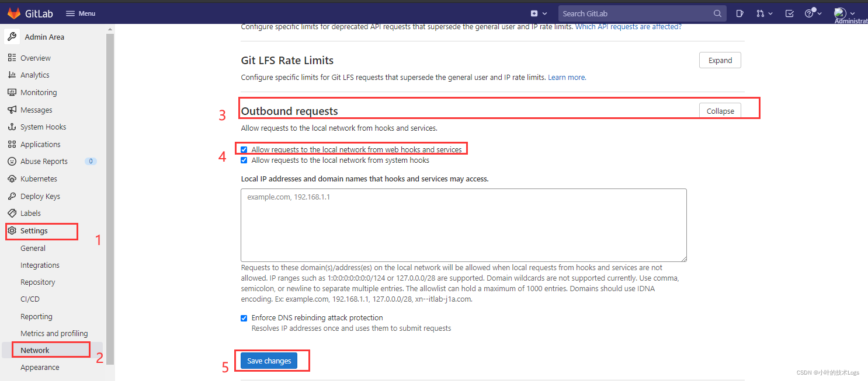The height and width of the screenshot is (381, 868).
Task: Click the Messages megaphone icon
Action: pos(12,110)
